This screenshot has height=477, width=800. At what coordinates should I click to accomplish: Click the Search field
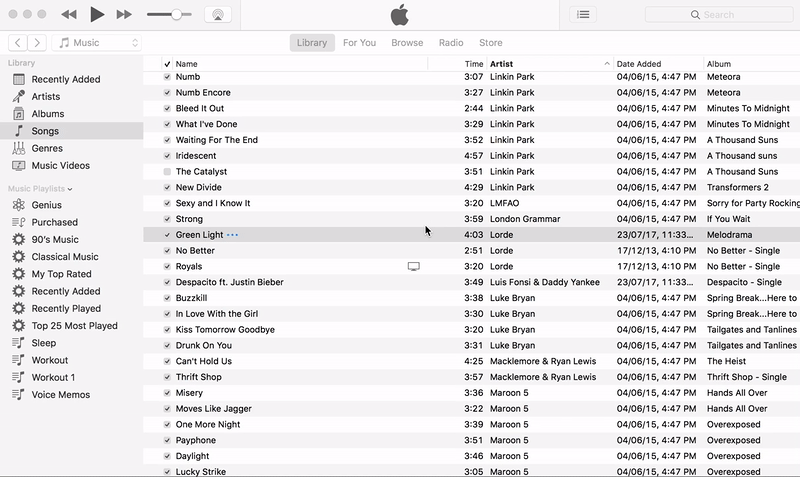point(719,15)
